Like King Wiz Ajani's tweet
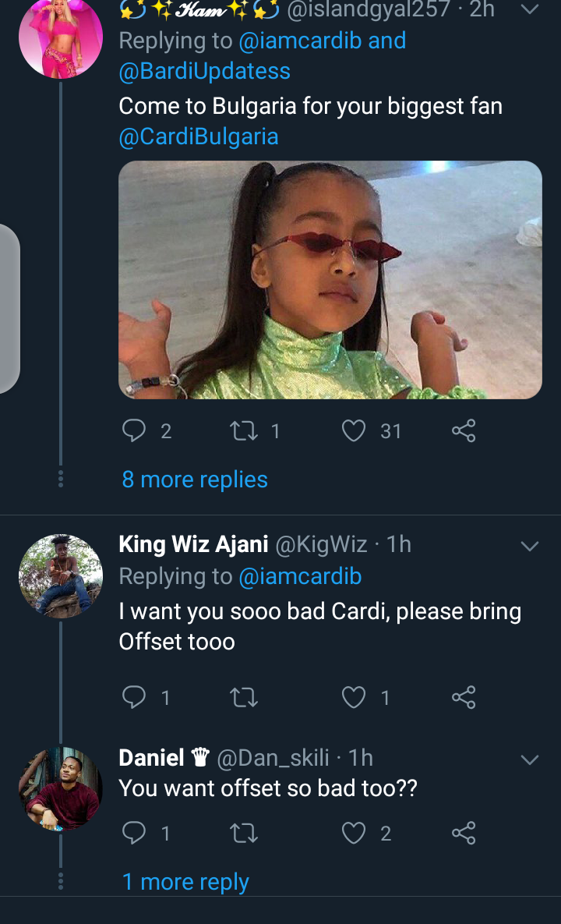 coord(355,697)
